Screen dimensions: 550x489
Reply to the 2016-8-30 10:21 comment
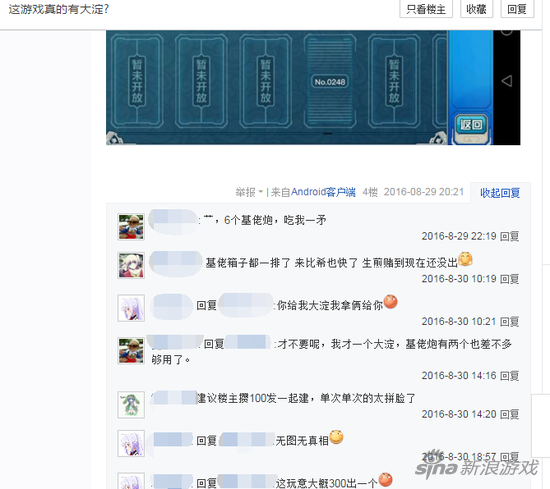[509, 322]
